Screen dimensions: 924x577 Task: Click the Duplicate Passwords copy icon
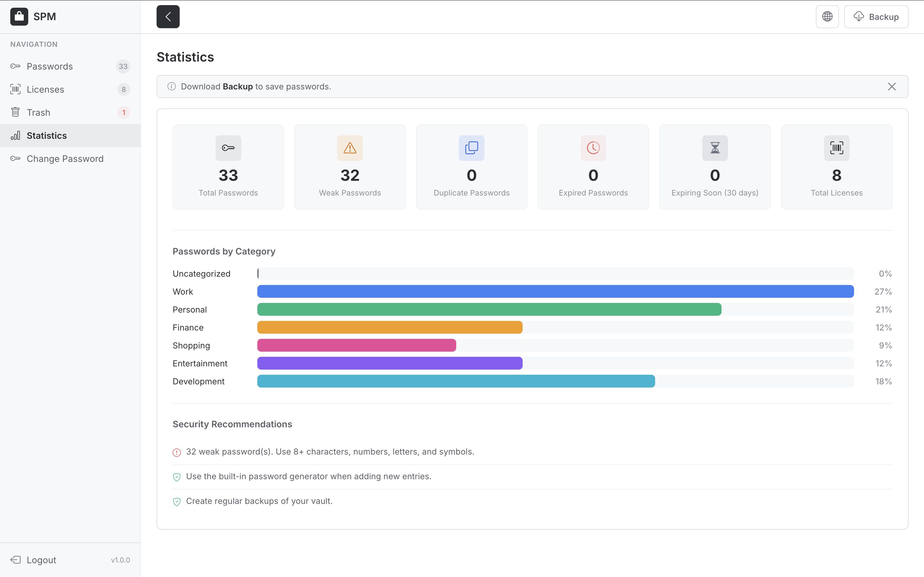click(471, 148)
